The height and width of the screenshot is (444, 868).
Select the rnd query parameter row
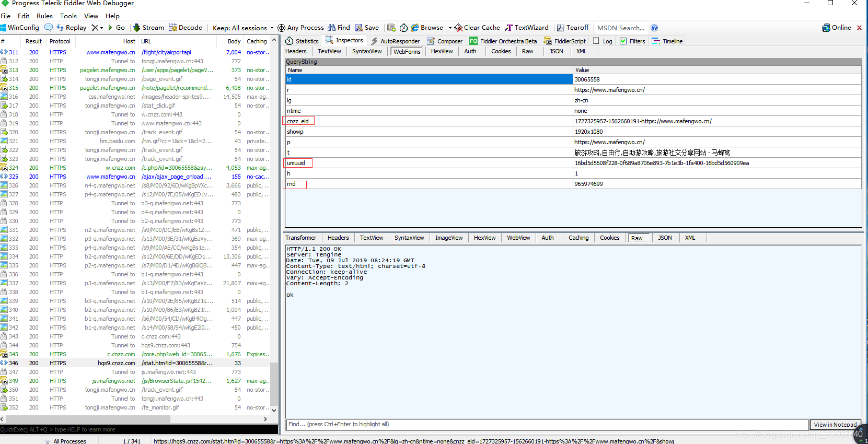573,184
